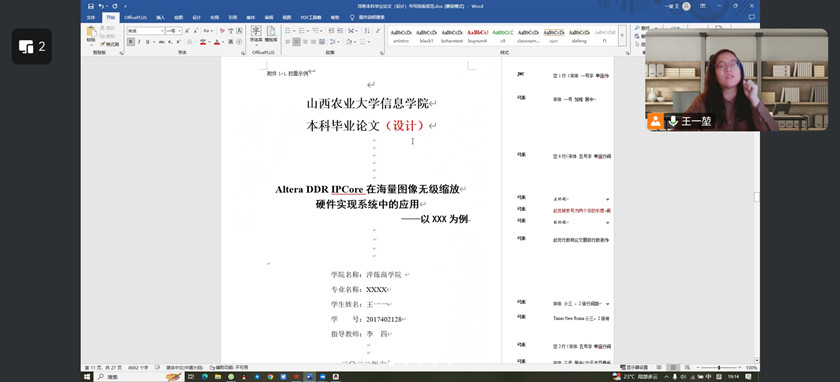Open the File (文件) menu
Screen dimensions: 840x382
(91, 17)
